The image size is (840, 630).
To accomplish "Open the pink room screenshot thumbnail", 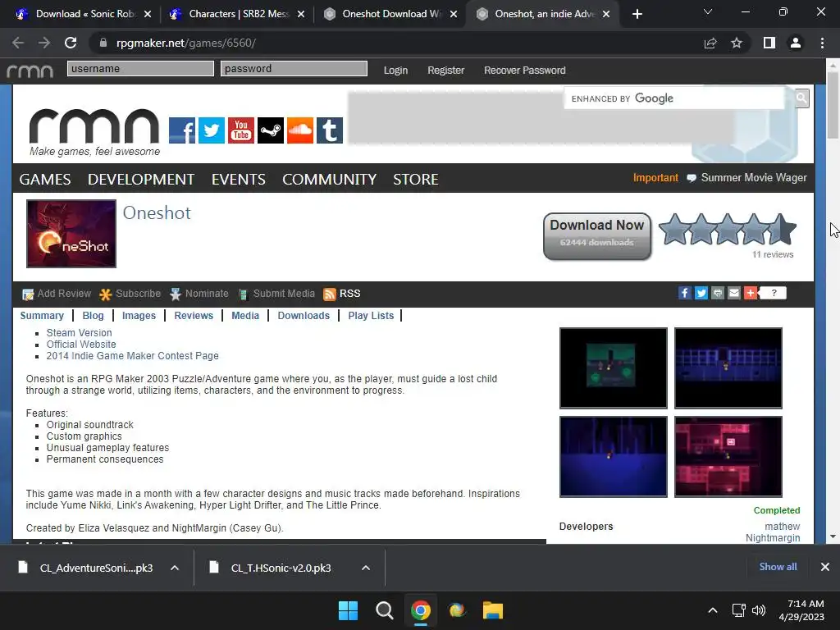I will pos(728,457).
